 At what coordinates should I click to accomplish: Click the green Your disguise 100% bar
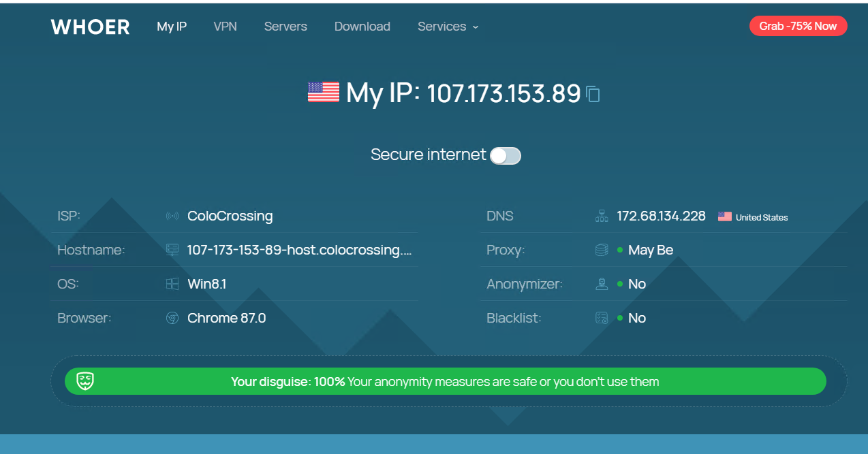coord(446,381)
